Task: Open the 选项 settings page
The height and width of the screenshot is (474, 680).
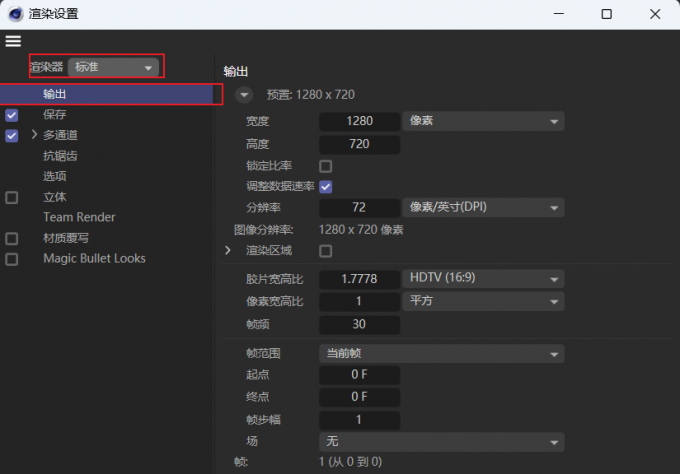Action: (55, 176)
